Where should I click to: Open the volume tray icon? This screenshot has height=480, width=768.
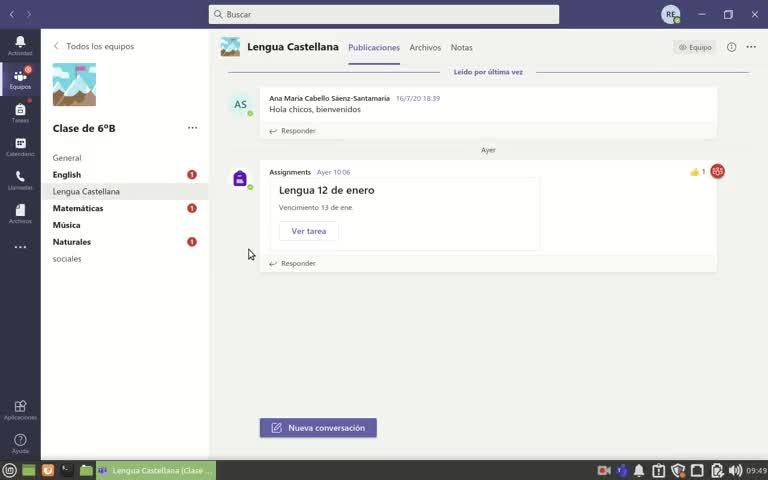pyautogui.click(x=735, y=471)
